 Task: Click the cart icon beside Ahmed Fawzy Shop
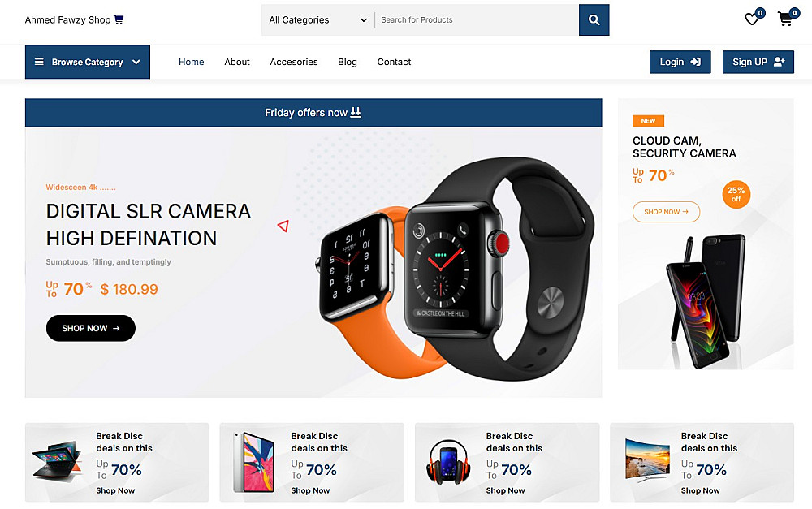119,19
